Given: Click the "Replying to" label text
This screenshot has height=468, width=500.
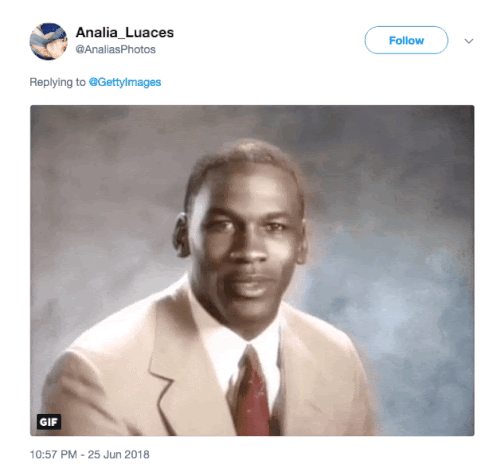Looking at the screenshot, I should (x=57, y=82).
